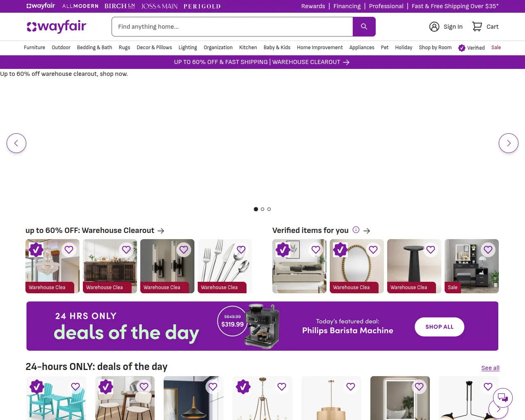Save the gold oval mirror via heart

tap(373, 249)
